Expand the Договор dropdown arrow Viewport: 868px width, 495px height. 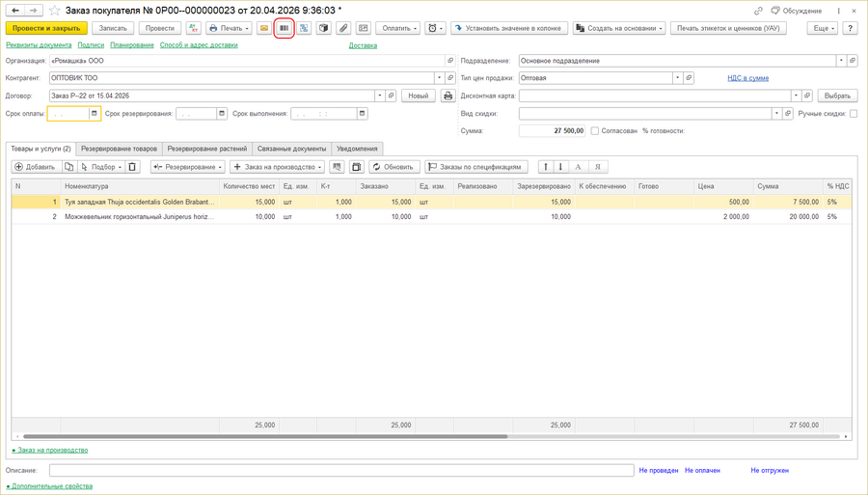(379, 96)
